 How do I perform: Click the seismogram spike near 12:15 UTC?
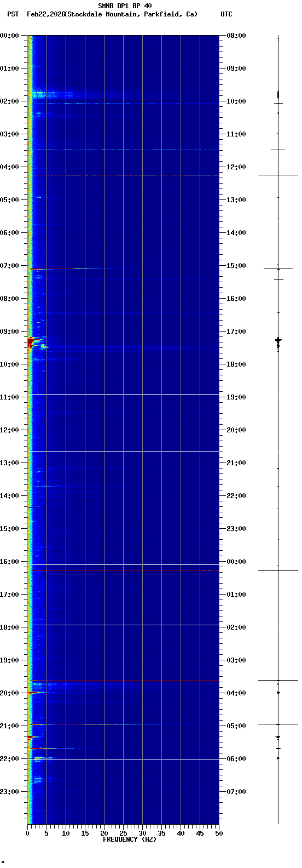click(x=278, y=175)
